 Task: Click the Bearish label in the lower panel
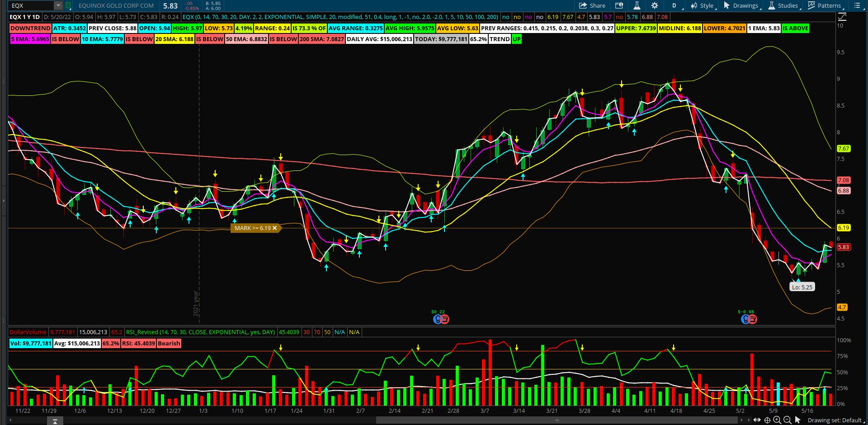coord(169,344)
